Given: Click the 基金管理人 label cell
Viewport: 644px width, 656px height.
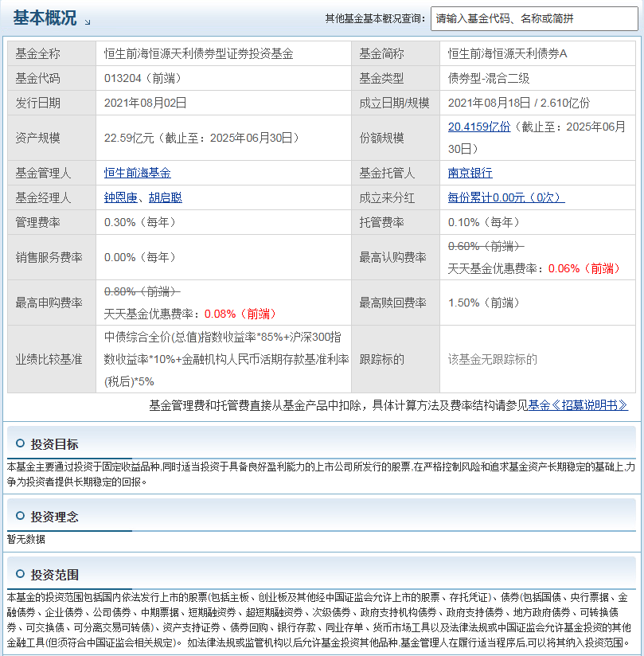Looking at the screenshot, I should click(52, 173).
